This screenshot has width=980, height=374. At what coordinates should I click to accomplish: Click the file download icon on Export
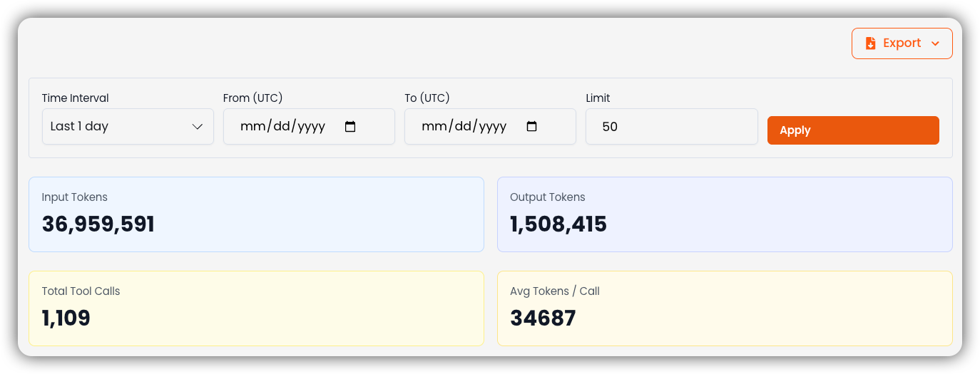(870, 43)
